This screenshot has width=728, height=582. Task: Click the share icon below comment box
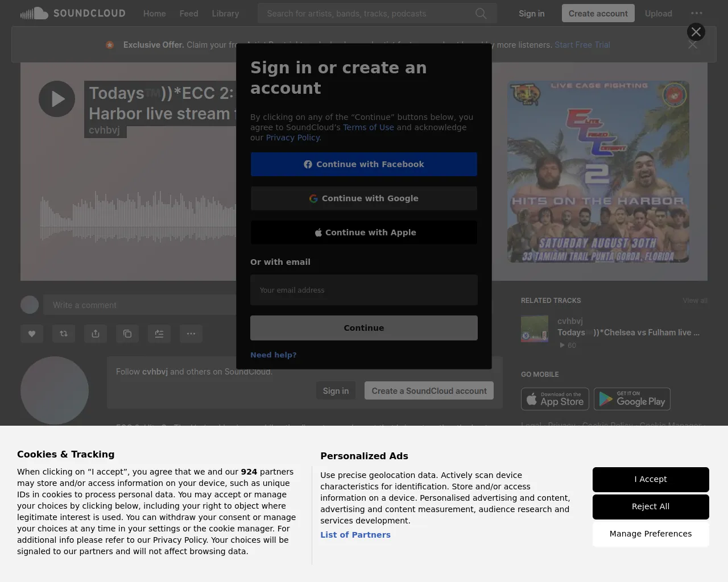(x=96, y=334)
